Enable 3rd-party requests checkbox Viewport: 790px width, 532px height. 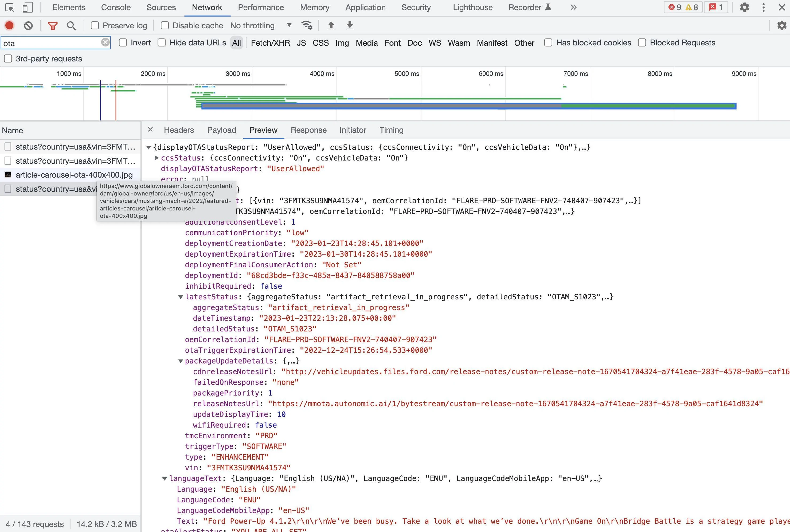click(8, 59)
